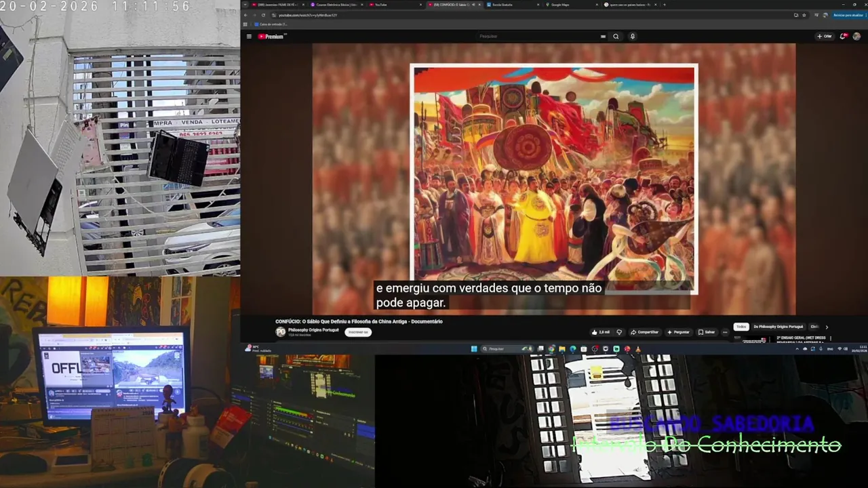Click the Salvar save button

(706, 332)
